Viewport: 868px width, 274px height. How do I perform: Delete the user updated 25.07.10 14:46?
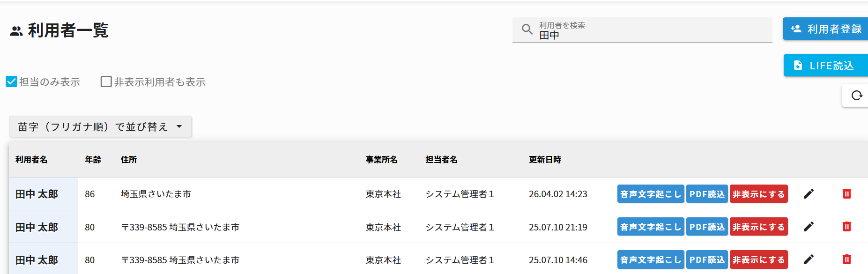(846, 259)
